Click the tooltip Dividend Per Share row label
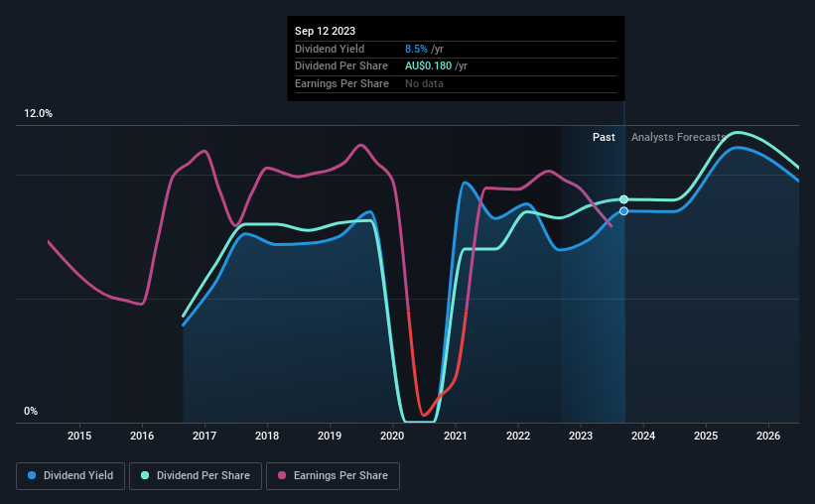This screenshot has width=815, height=504. 341,66
